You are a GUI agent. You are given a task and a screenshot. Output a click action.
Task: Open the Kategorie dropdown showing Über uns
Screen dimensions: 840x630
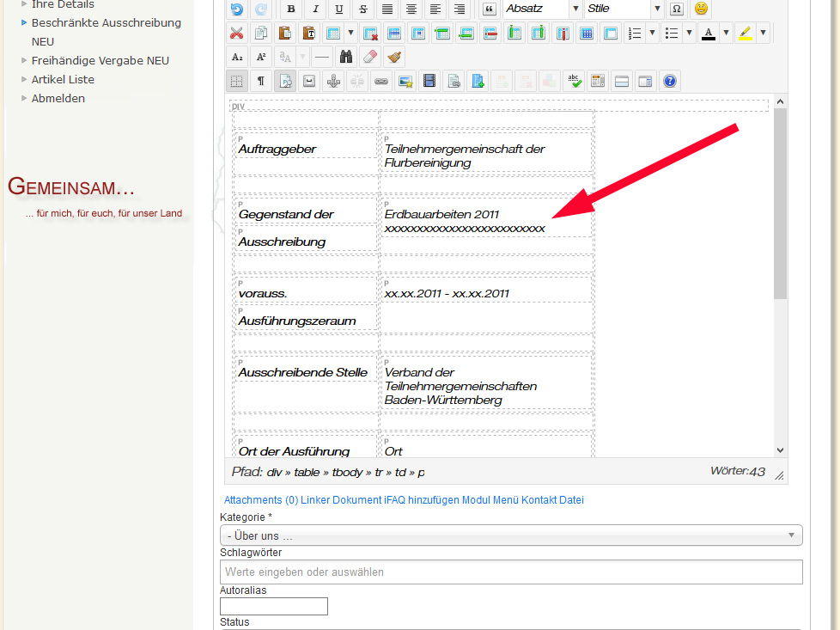(x=511, y=535)
